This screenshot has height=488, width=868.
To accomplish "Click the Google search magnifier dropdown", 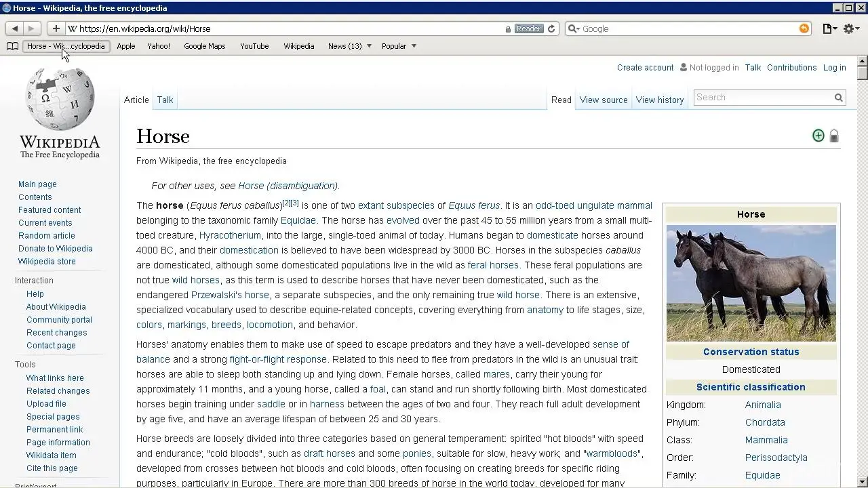I will coord(574,28).
